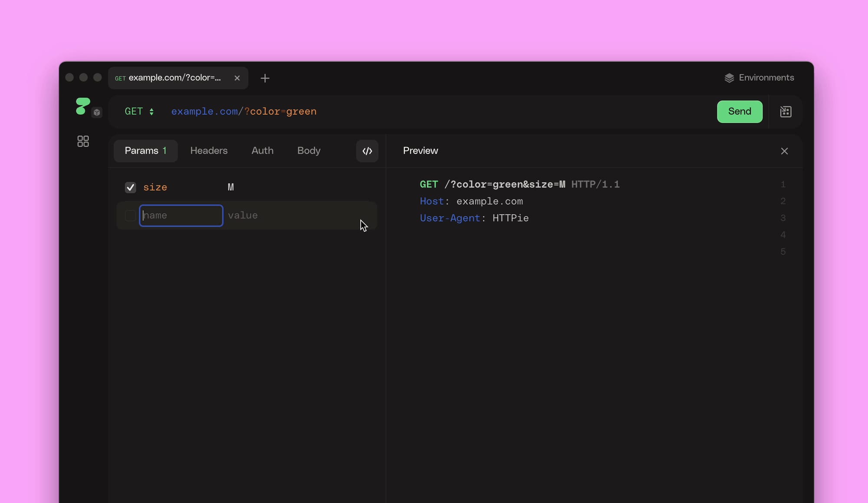The width and height of the screenshot is (868, 503).
Task: Open code generation icon beside Send
Action: 786,112
